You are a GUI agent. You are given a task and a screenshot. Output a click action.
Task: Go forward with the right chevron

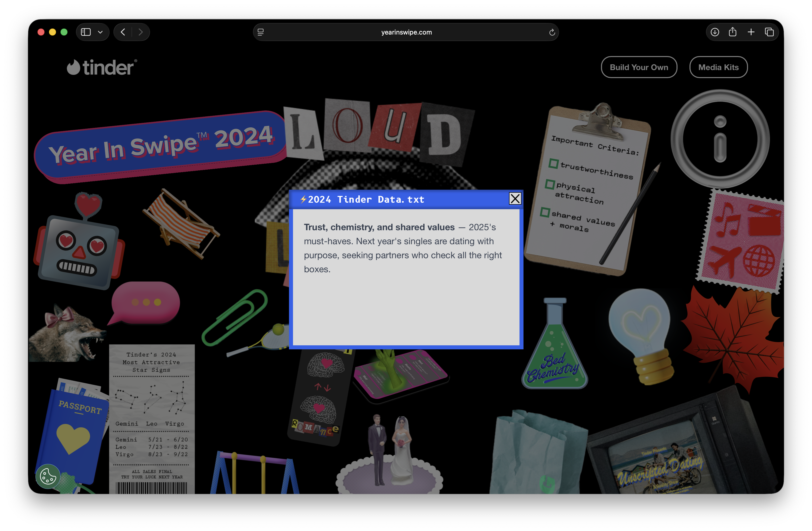pyautogui.click(x=140, y=32)
